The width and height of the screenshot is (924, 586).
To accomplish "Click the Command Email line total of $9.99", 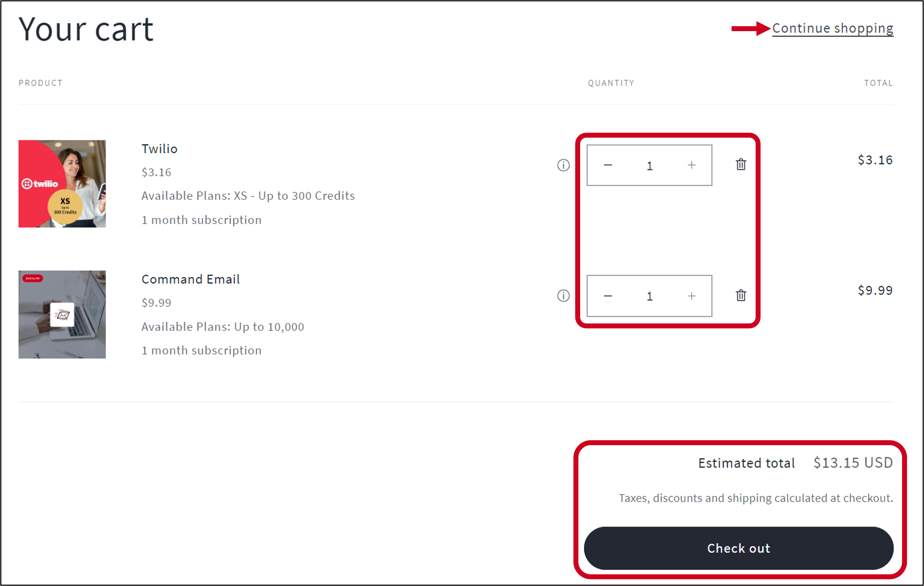I will (x=875, y=291).
